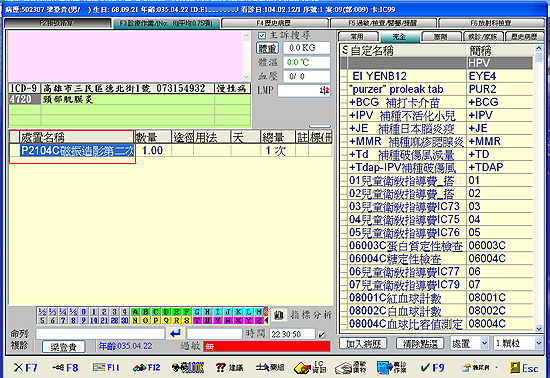Click the F12 pills icon
Screen dimensions: 550x378
tap(140, 367)
